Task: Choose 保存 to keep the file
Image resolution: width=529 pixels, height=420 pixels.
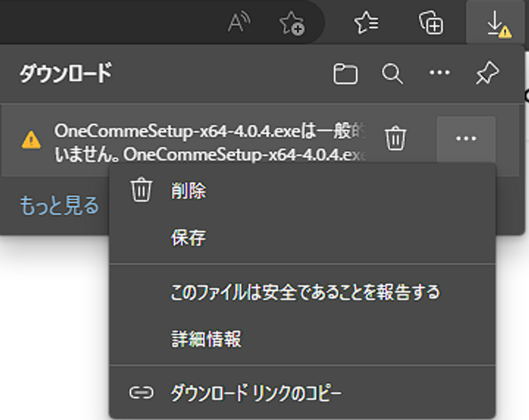Action: pyautogui.click(x=188, y=238)
